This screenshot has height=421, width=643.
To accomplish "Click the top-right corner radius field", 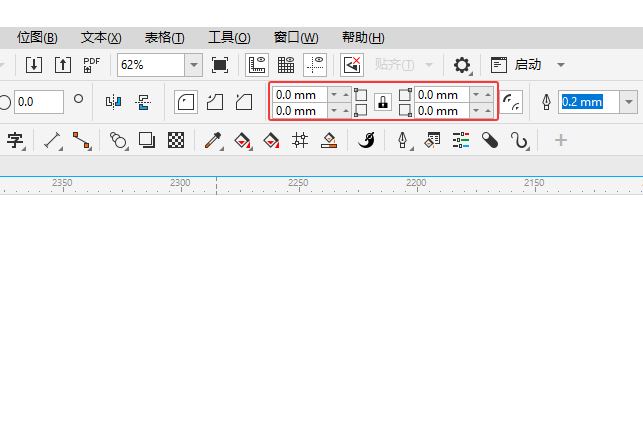I will [x=442, y=95].
